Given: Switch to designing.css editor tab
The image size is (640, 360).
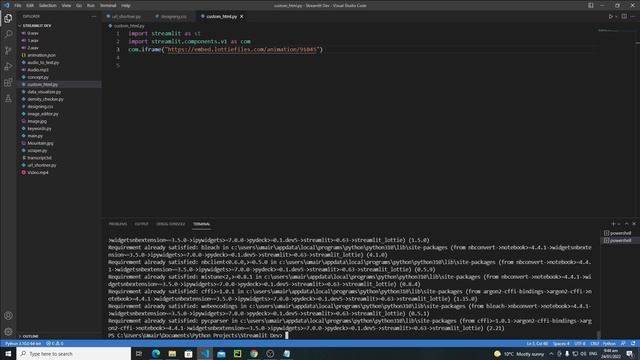Looking at the screenshot, I should 173,16.
